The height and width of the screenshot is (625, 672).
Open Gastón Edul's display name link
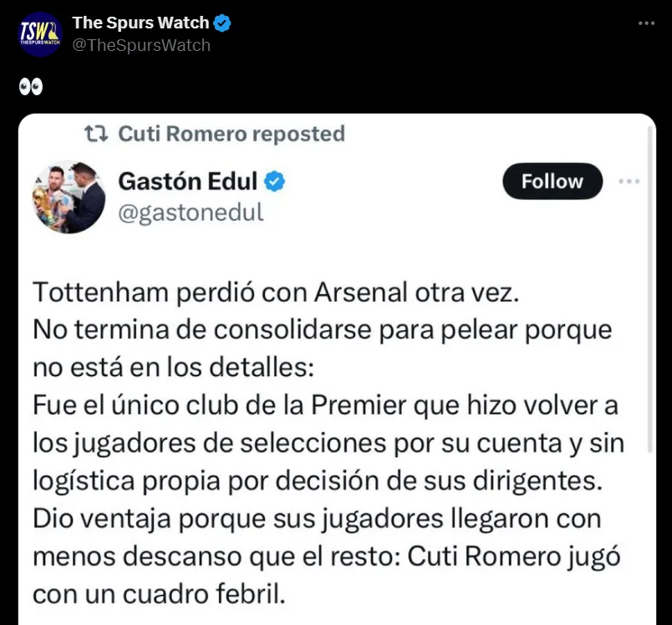tap(187, 180)
